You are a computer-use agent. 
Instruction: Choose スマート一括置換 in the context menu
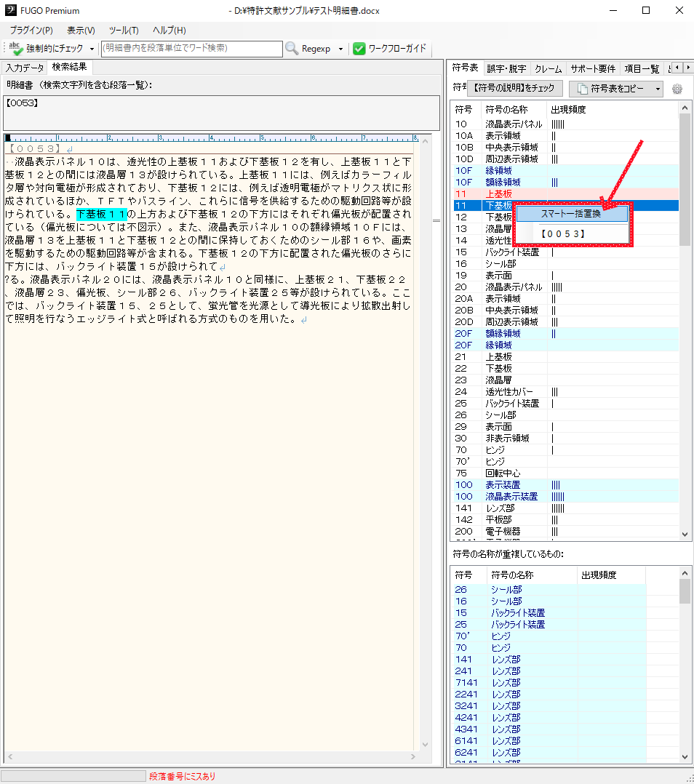[570, 214]
